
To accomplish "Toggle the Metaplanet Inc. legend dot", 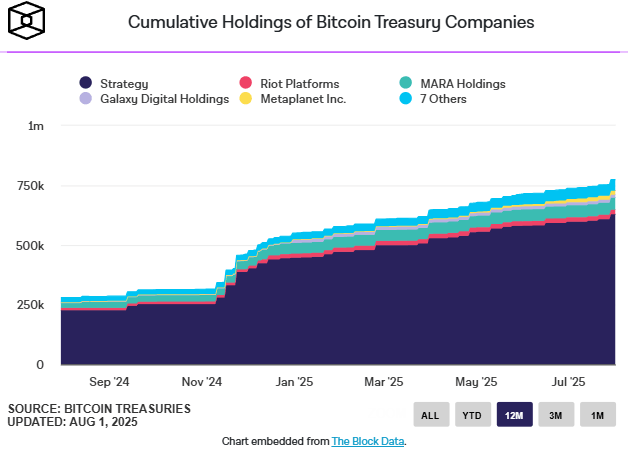I will pos(246,98).
